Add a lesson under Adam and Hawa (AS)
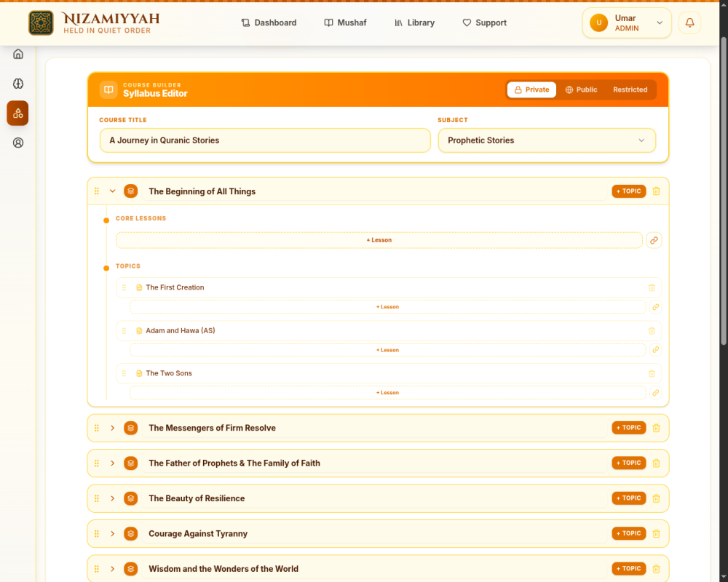 (388, 350)
